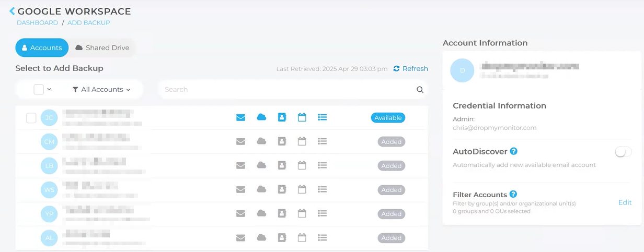Click Edit for Filter Accounts
The height and width of the screenshot is (252, 644).
tap(625, 202)
